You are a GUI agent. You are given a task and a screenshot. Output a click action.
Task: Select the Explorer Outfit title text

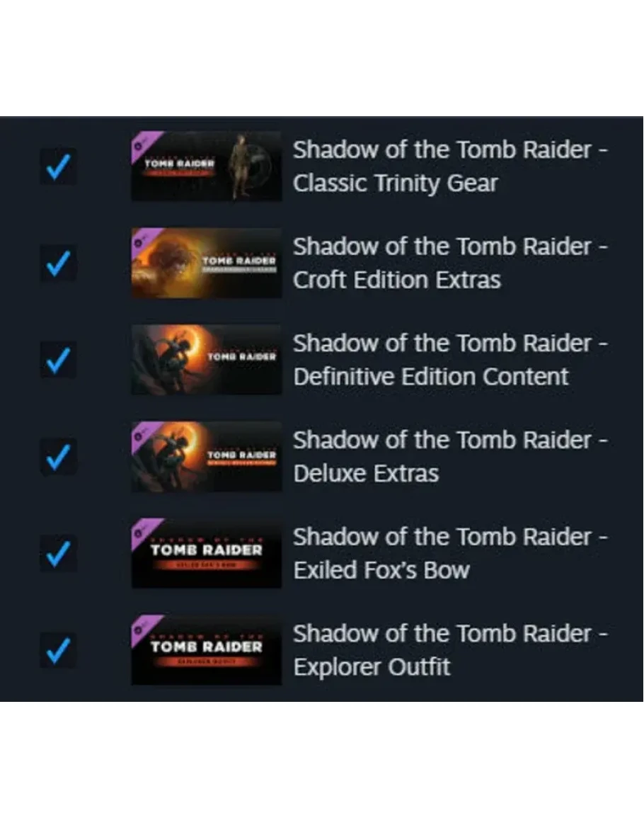coord(450,651)
